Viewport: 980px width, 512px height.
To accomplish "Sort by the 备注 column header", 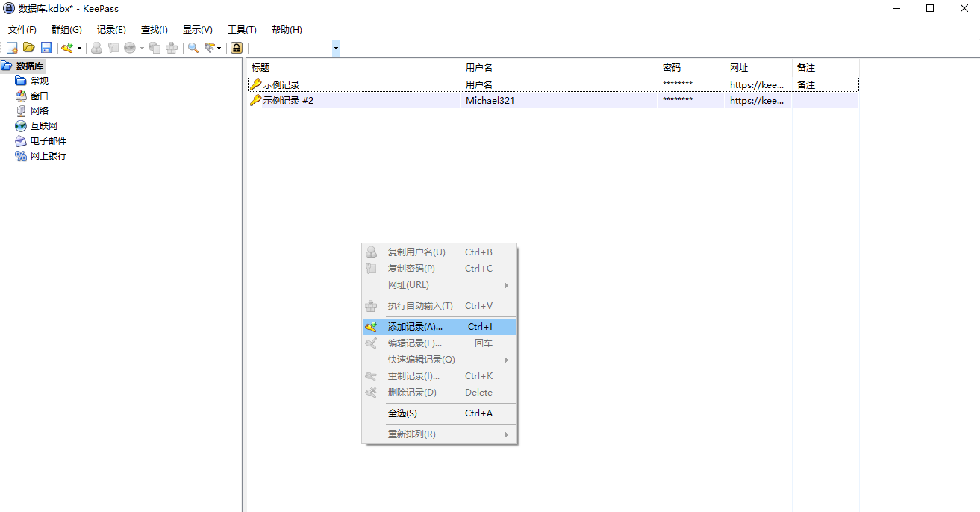I will click(825, 68).
